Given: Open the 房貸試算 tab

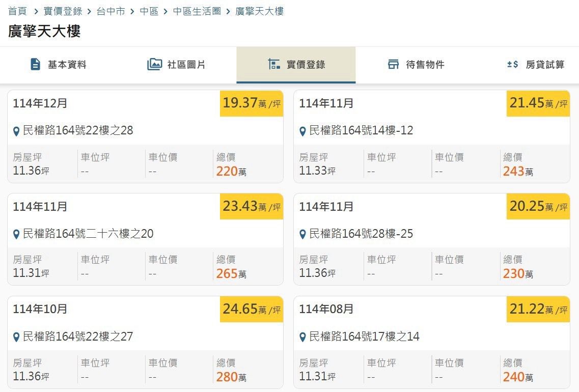Looking at the screenshot, I should coord(545,65).
